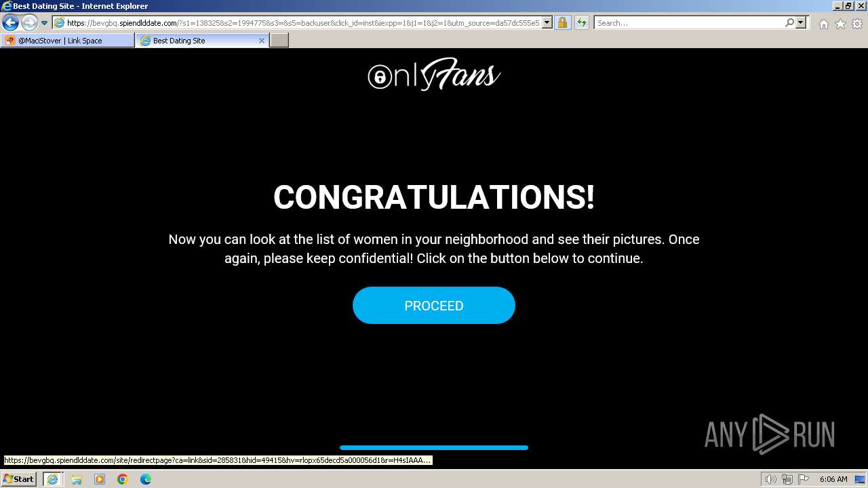
Task: Minimize the Internet Explorer window
Action: 836,6
